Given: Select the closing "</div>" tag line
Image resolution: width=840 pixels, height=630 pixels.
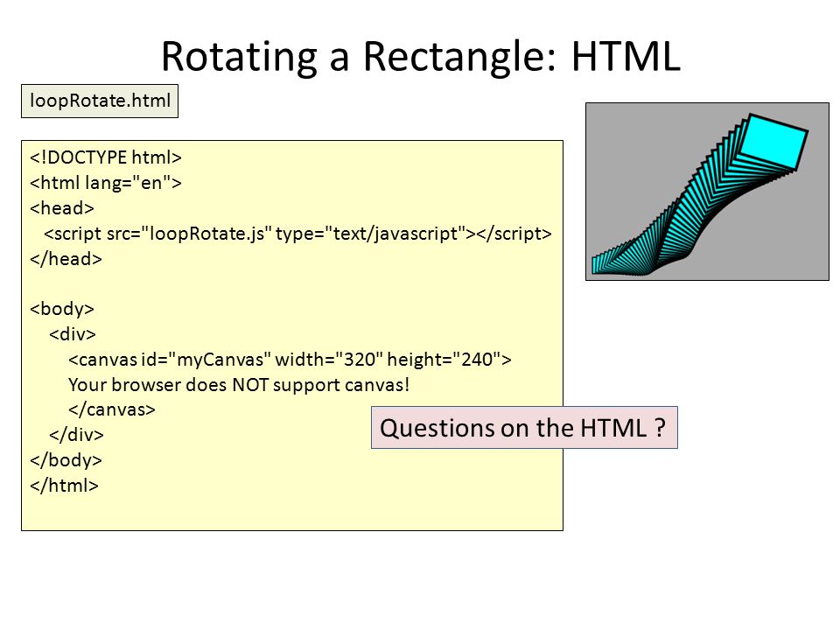Looking at the screenshot, I should click(77, 435).
